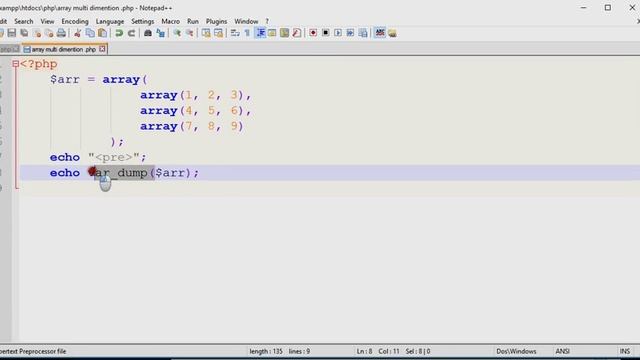Select the array multi dimention .php tab
This screenshot has height=360, width=640.
coord(64,49)
